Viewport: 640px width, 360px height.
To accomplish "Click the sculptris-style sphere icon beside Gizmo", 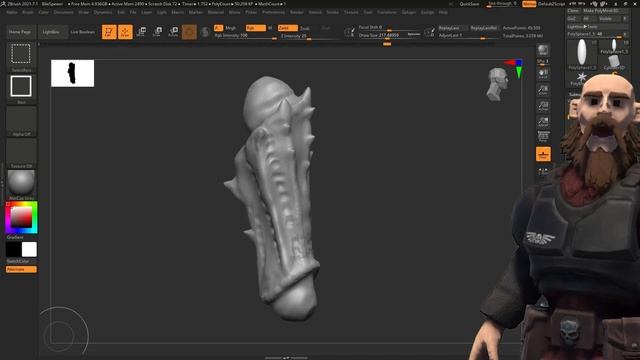I will coord(205,32).
